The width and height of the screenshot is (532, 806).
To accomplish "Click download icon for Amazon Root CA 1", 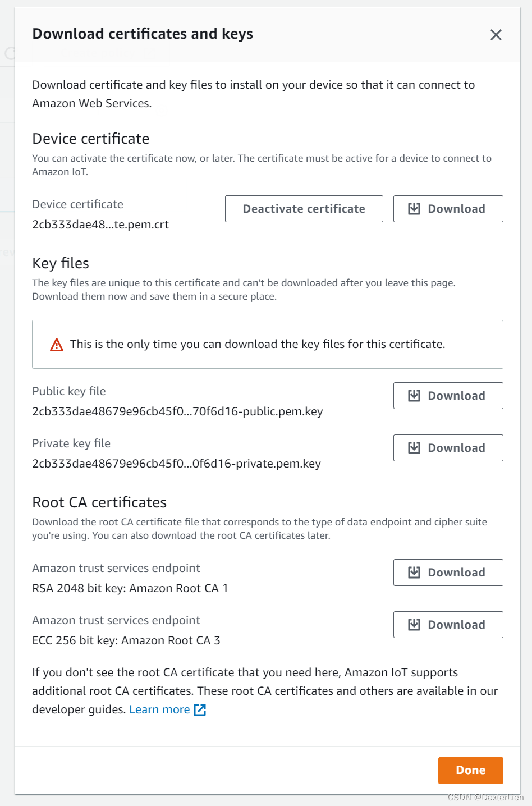I will (x=414, y=573).
